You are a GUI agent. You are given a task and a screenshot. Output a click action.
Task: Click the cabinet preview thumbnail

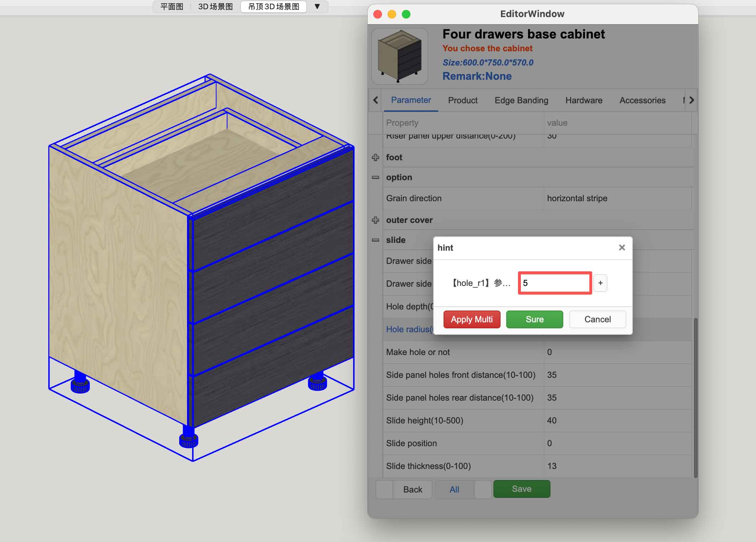pos(400,56)
